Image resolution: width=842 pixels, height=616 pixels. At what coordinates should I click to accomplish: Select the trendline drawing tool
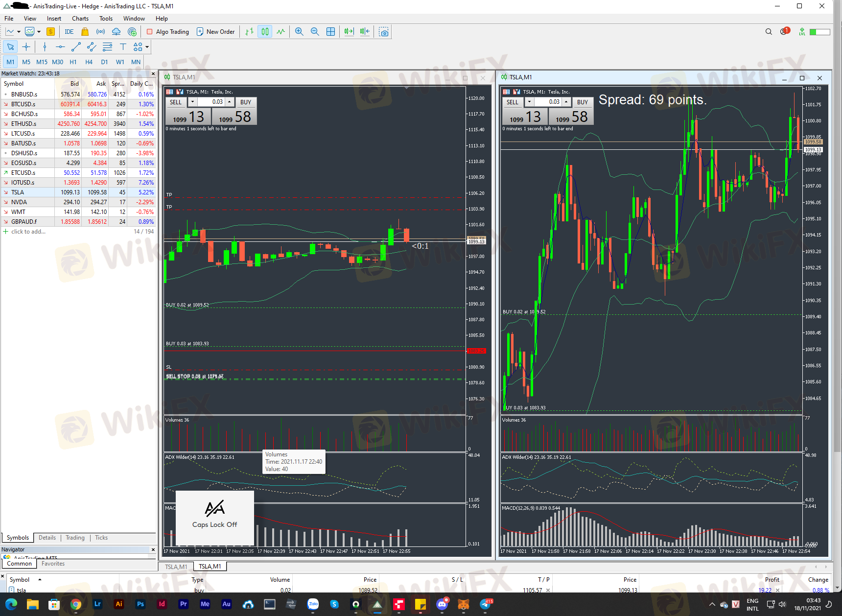(76, 47)
